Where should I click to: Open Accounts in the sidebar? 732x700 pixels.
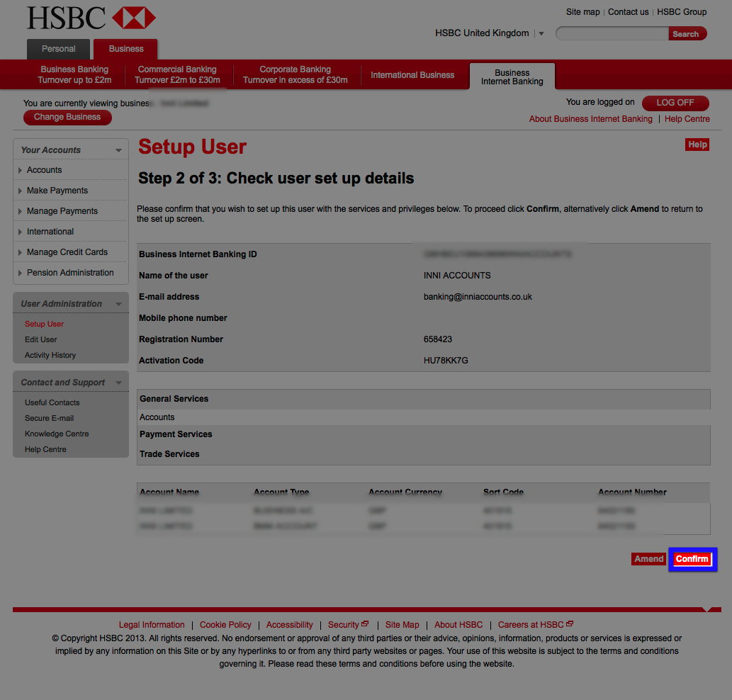pos(45,170)
